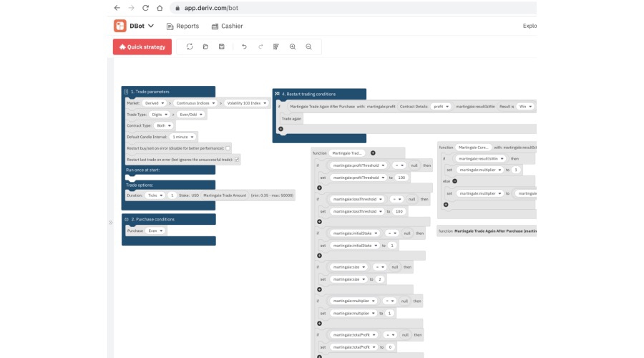644x358 pixels.
Task: Click plus icon below martingale:size set block
Action: tap(319, 289)
